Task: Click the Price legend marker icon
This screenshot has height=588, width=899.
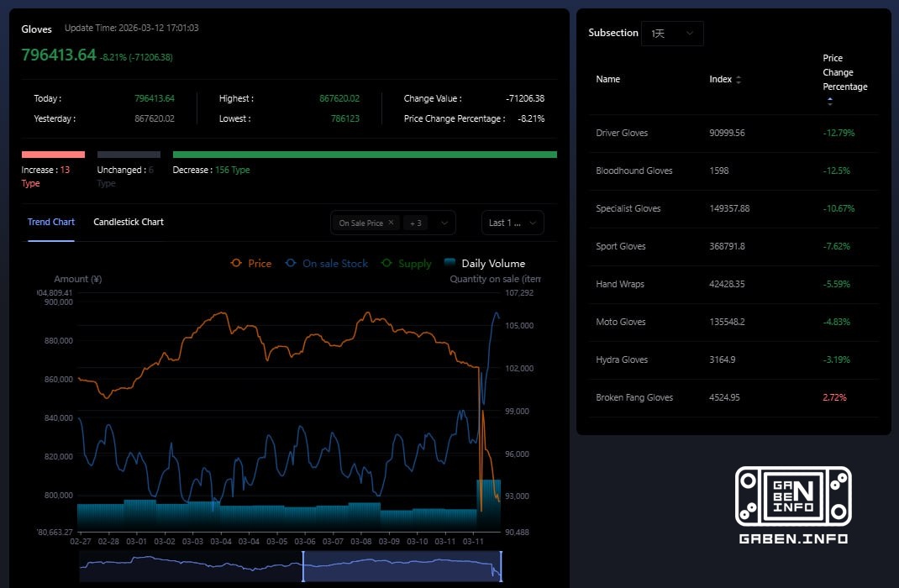Action: pyautogui.click(x=236, y=263)
